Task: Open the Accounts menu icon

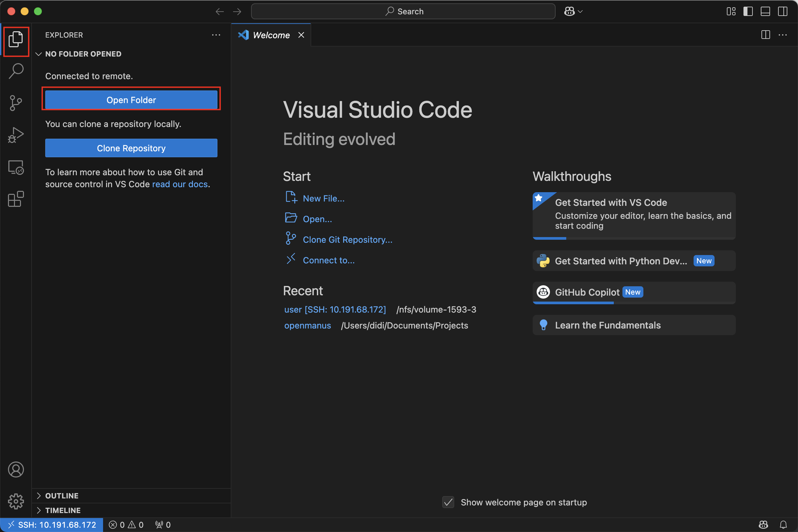Action: click(16, 469)
